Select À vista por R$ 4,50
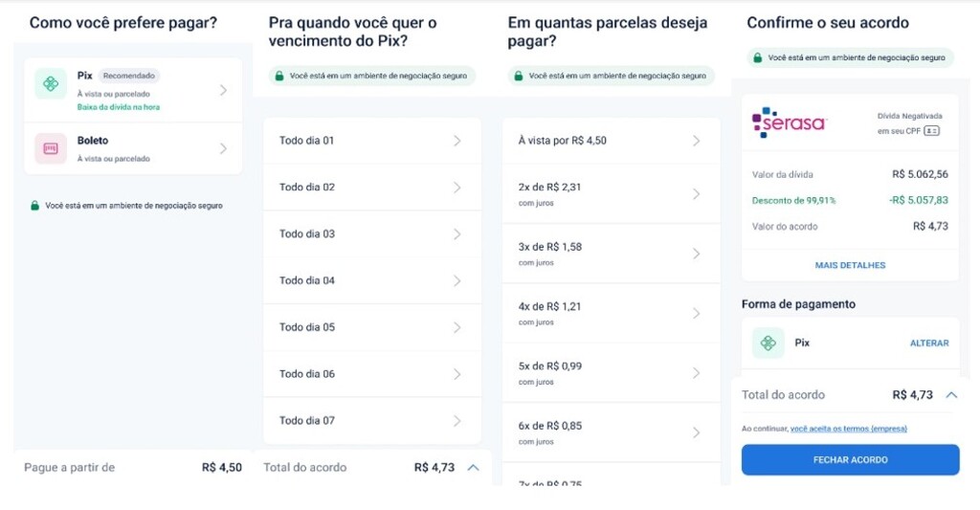The width and height of the screenshot is (980, 510). [x=612, y=141]
